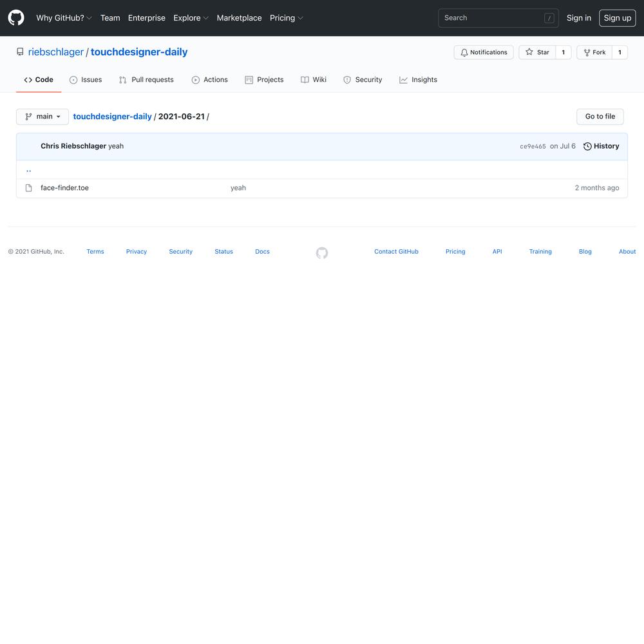Expand the Pricing dropdown in header
The width and height of the screenshot is (644, 644).
287,18
